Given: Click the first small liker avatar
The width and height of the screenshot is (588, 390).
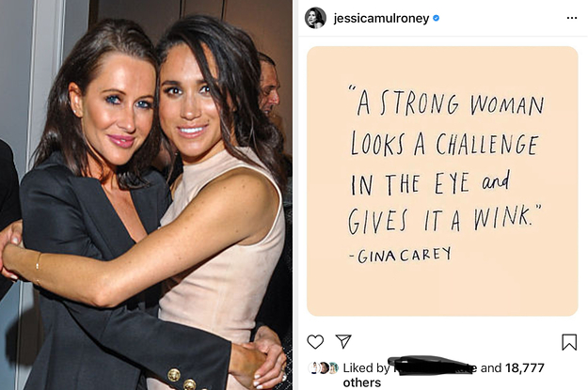Looking at the screenshot, I should 313,367.
